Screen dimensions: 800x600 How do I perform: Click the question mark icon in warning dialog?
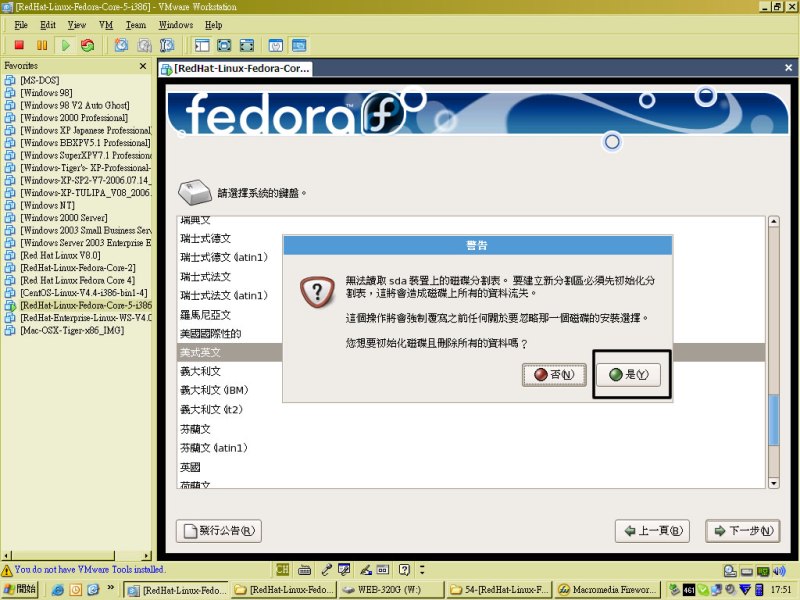(x=317, y=292)
